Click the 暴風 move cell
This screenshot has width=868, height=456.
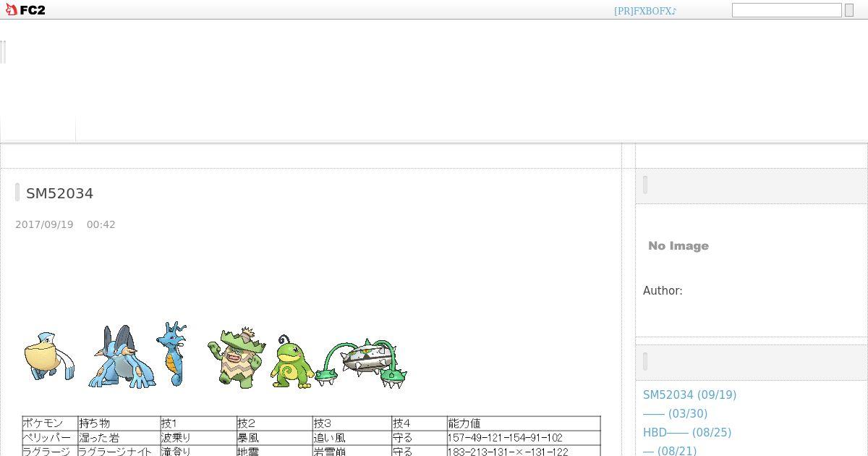point(274,438)
